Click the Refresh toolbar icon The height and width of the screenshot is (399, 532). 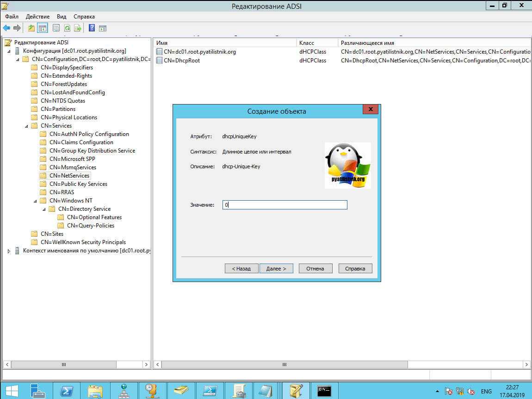(67, 28)
